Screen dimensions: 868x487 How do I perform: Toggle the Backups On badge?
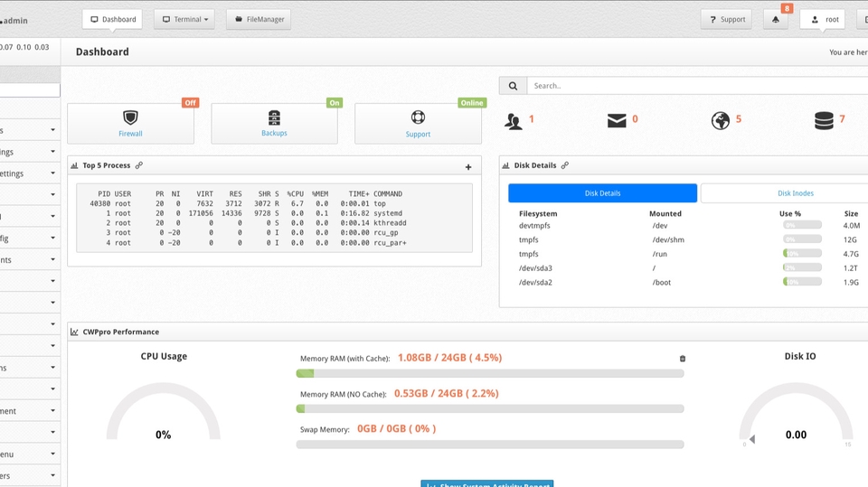(335, 103)
